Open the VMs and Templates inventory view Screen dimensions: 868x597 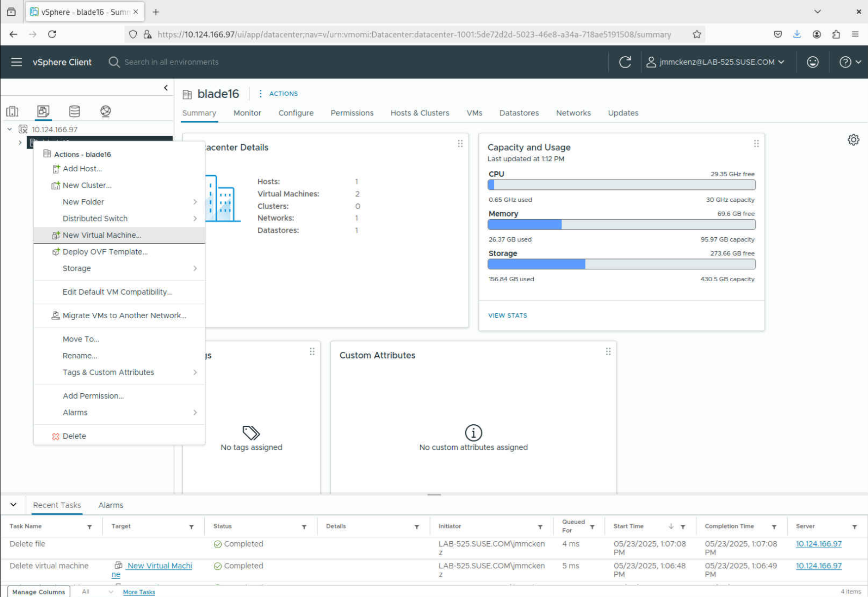(x=43, y=111)
